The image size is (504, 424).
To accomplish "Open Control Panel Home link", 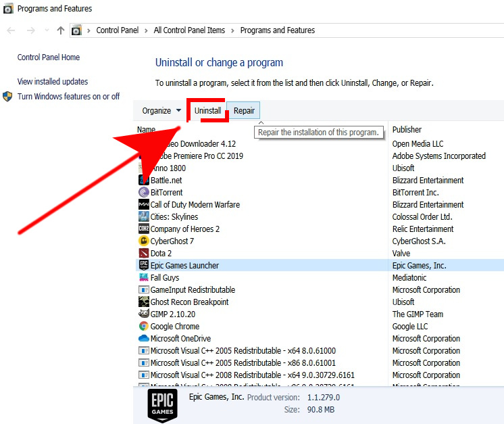I will 49,57.
